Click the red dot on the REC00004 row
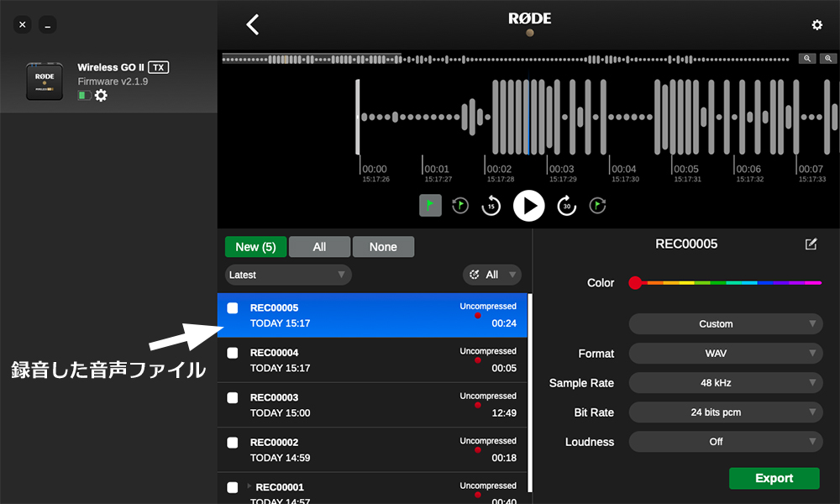This screenshot has height=504, width=840. click(x=477, y=360)
